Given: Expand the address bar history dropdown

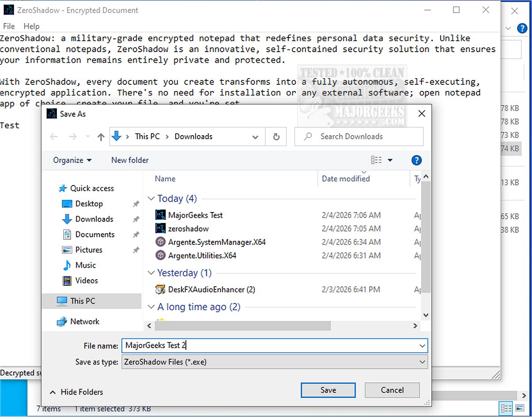Looking at the screenshot, I should [x=255, y=137].
